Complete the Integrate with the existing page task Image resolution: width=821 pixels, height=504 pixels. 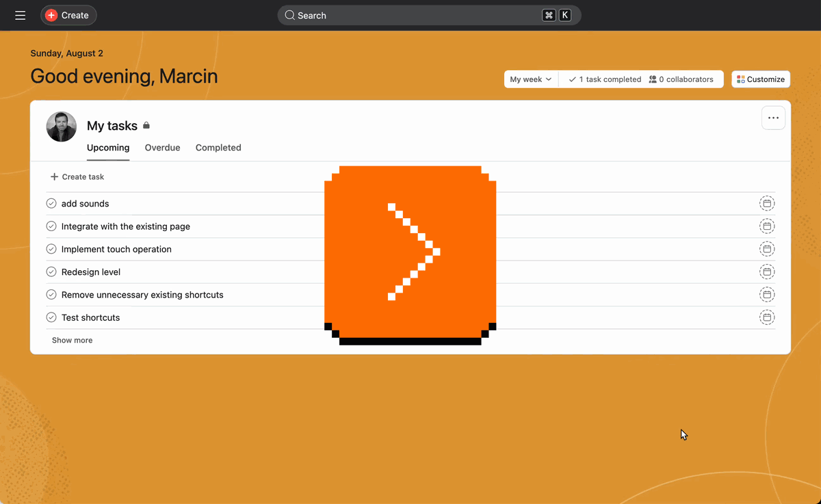point(51,226)
